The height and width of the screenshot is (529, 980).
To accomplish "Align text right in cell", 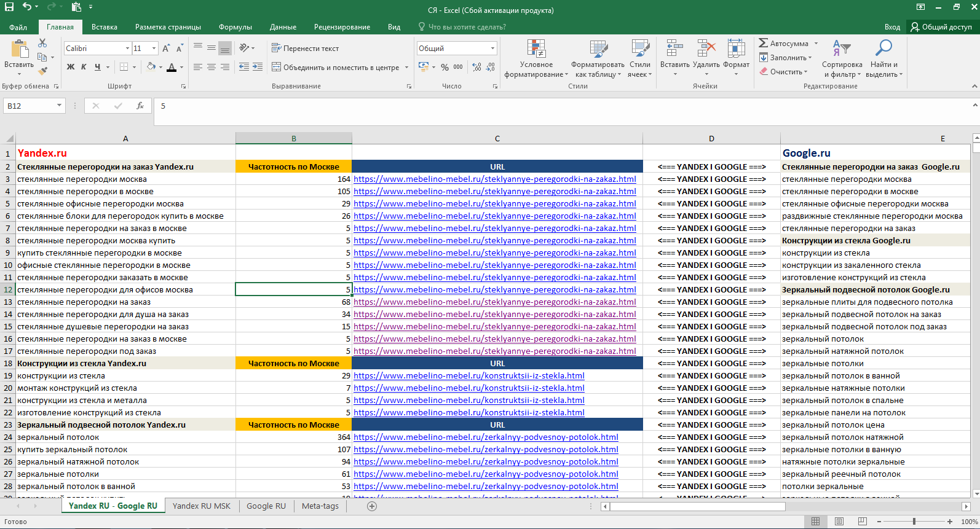I will pos(225,67).
